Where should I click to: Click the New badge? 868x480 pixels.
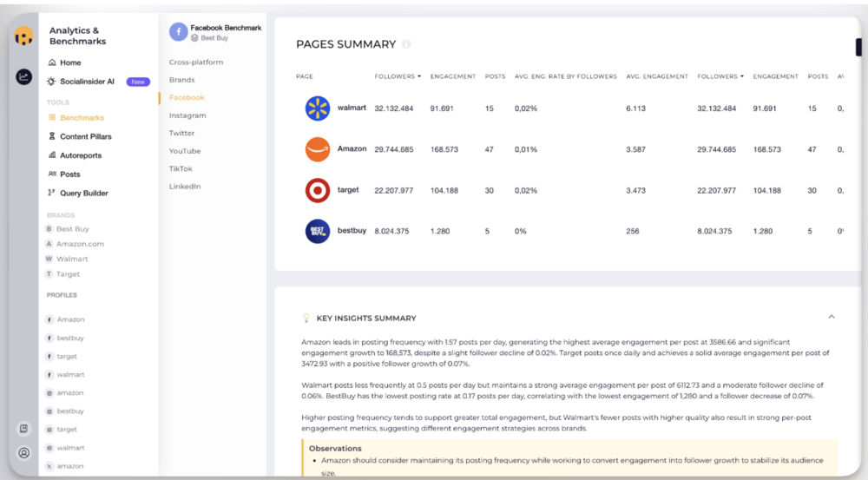[x=138, y=82]
